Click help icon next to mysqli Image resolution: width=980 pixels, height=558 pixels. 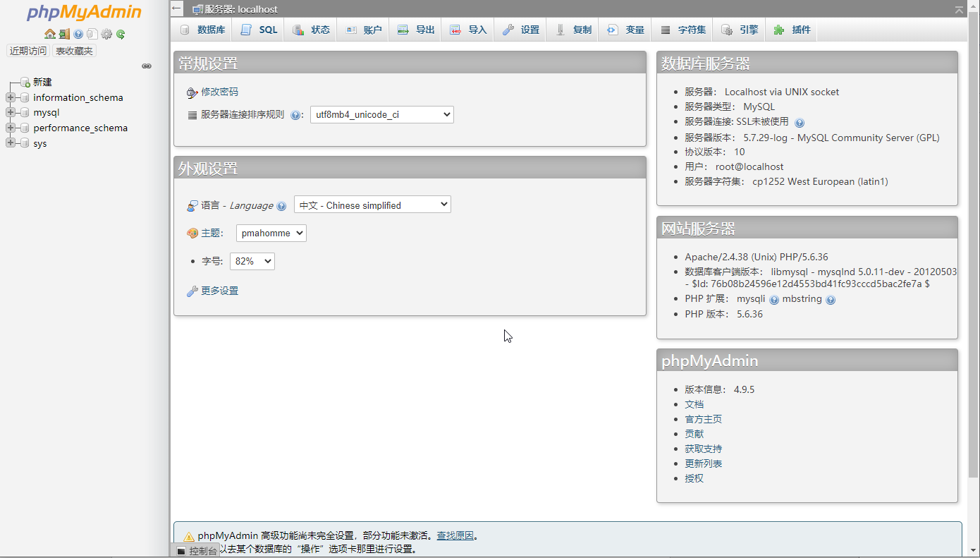pyautogui.click(x=774, y=300)
